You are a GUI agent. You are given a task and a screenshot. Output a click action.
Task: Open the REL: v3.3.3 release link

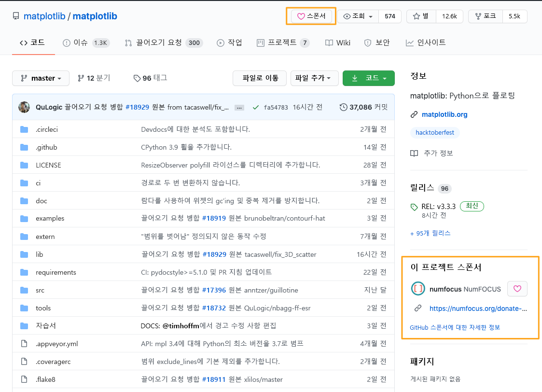pos(439,207)
